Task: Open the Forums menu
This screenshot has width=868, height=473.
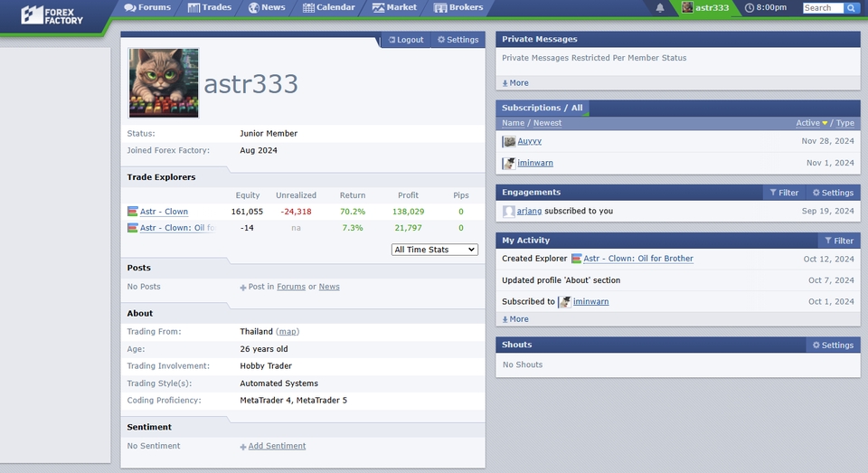Action: (147, 7)
